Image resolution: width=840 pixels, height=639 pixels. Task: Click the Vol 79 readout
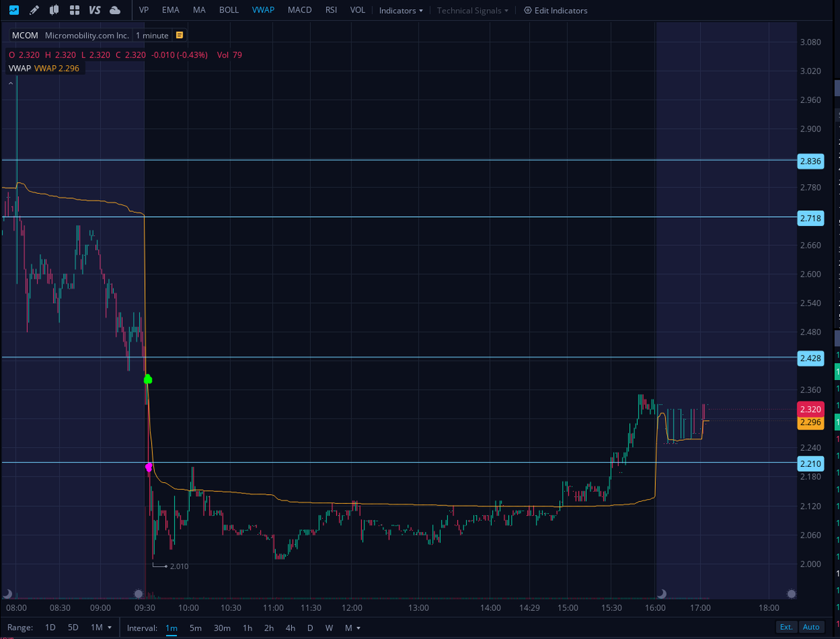tap(230, 55)
